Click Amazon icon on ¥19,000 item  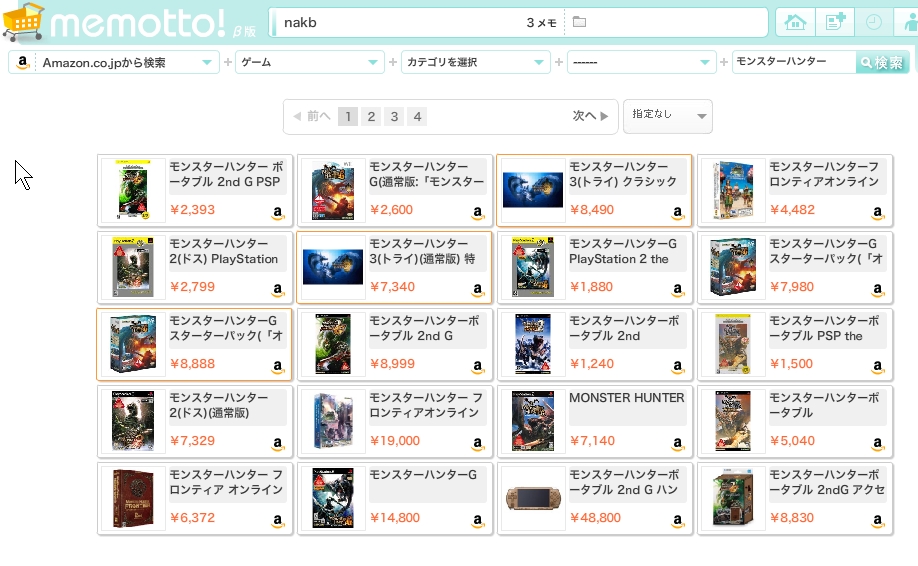coord(478,444)
